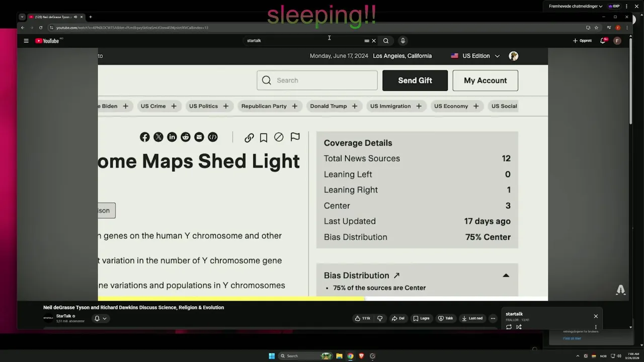This screenshot has width=644, height=362.
Task: Clear the YouTube search text
Action: point(374,41)
